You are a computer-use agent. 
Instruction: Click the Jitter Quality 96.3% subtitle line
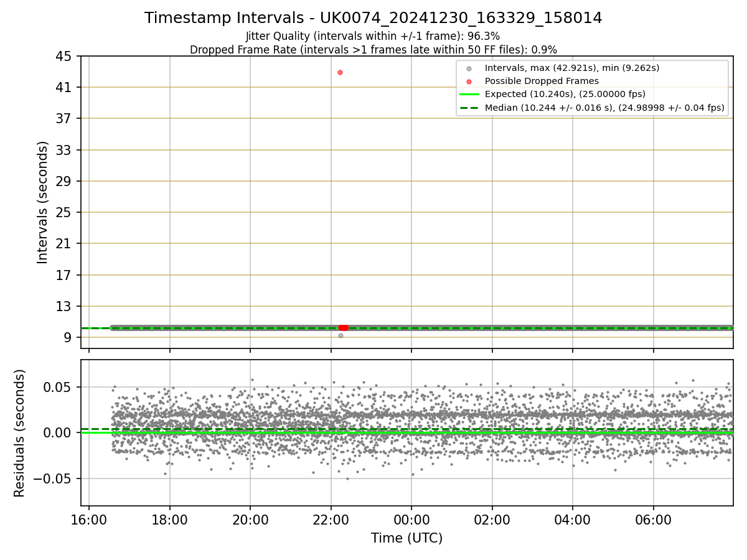[x=373, y=36]
